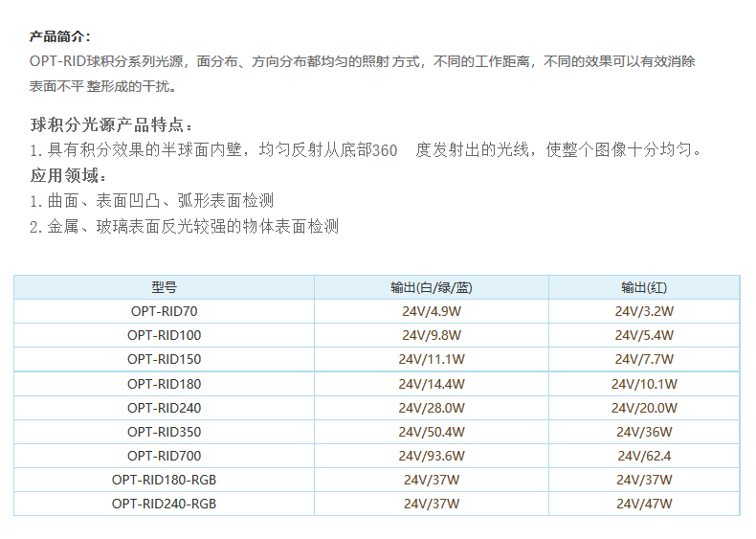Click the 24V/7.7W cell
This screenshot has height=539, width=756.
(x=644, y=360)
